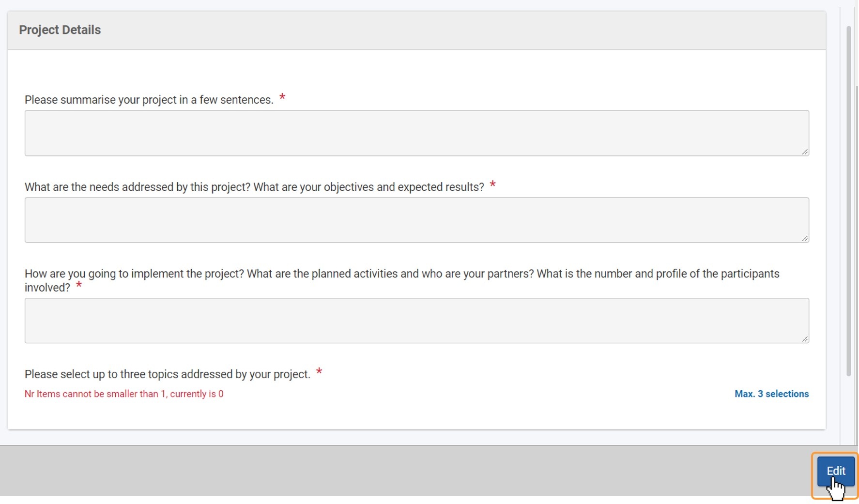Click the blue Edit button
This screenshot has width=859, height=504.
pos(836,471)
